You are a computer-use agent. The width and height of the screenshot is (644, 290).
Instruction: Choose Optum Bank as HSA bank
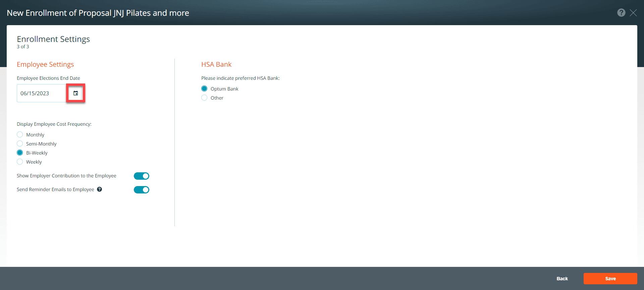(x=204, y=89)
